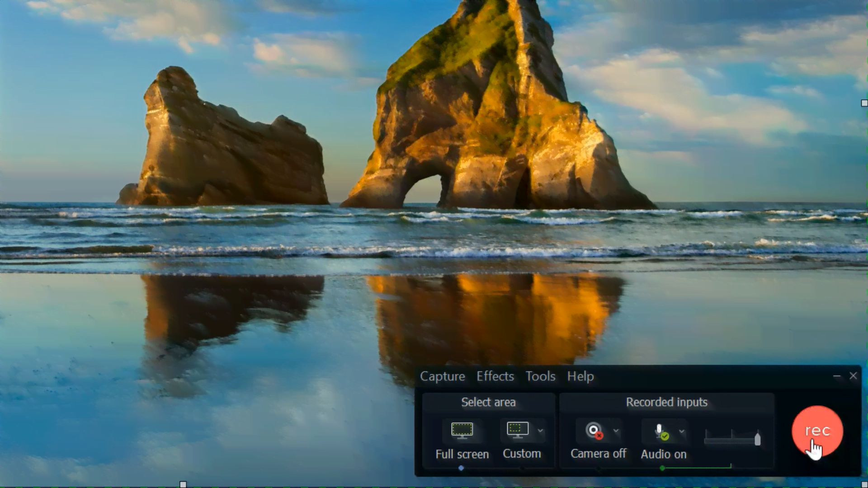Expand the Audio input source dropdown
The height and width of the screenshot is (488, 868).
682,431
